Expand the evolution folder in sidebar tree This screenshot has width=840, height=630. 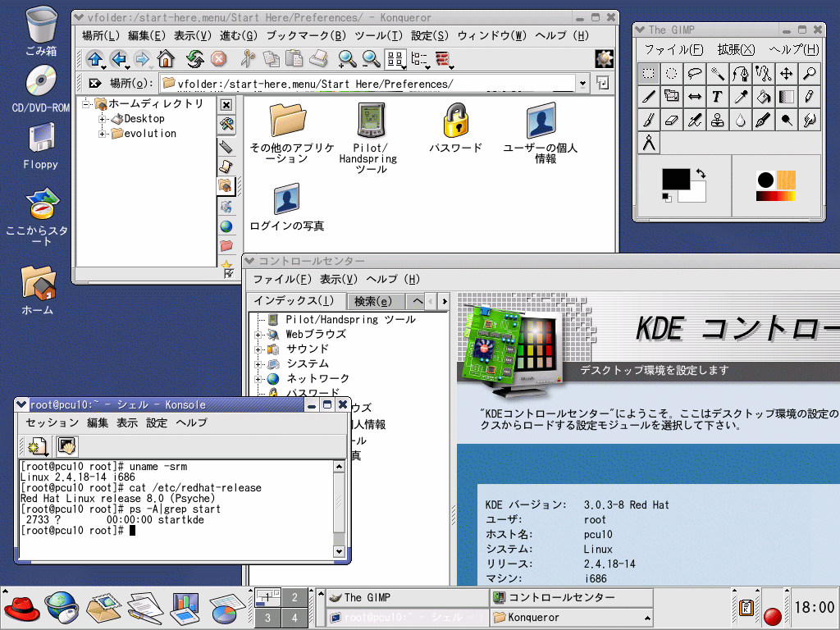(x=102, y=134)
